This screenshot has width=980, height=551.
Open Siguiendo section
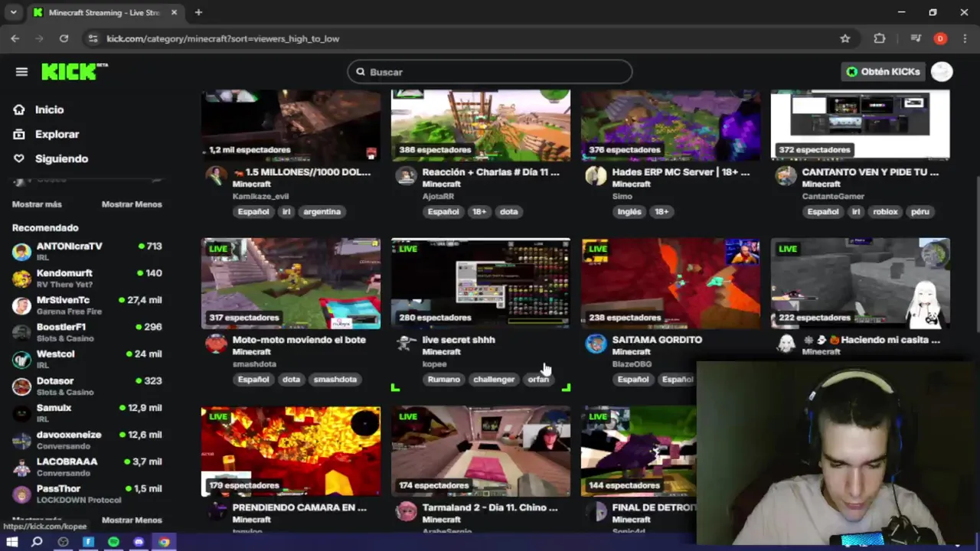pyautogui.click(x=61, y=158)
